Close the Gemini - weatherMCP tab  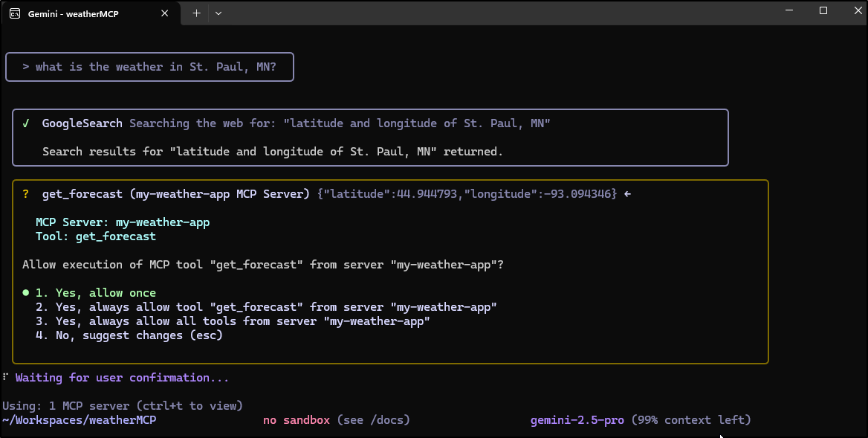click(x=165, y=13)
